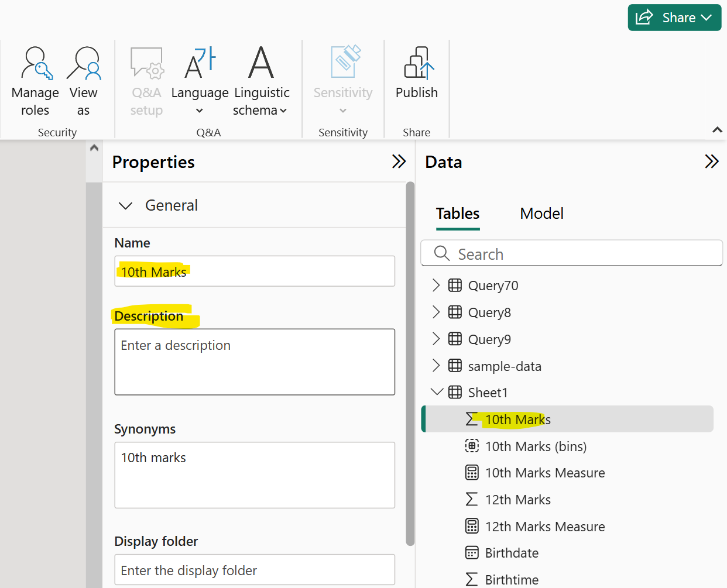Collapse the Sheet1 table in the Data pane
The width and height of the screenshot is (727, 588).
pos(437,392)
